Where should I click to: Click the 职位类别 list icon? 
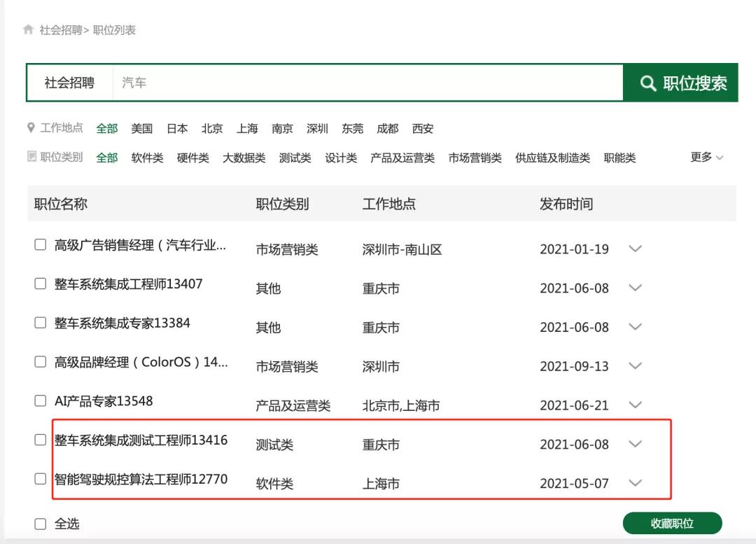pos(31,157)
